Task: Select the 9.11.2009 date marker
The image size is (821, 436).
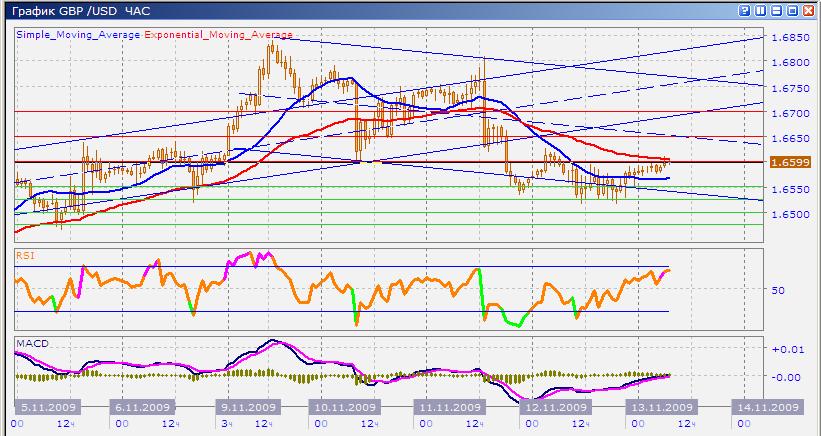Action: (x=248, y=407)
